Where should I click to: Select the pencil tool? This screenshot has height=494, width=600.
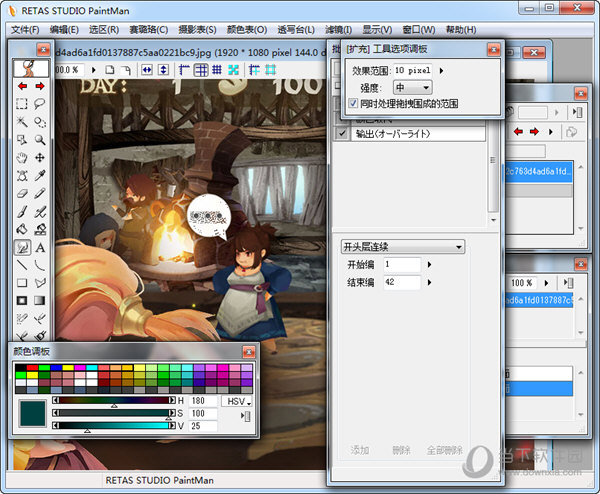tap(40, 194)
